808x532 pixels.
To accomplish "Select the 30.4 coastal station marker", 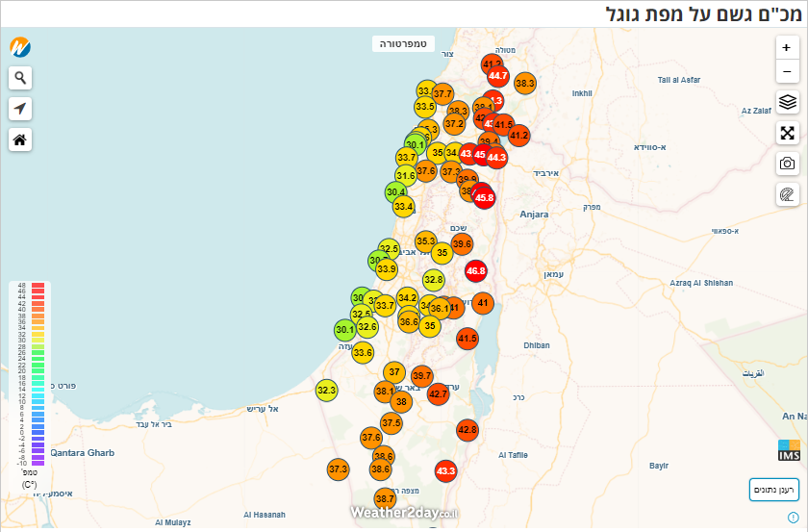I will [x=395, y=192].
